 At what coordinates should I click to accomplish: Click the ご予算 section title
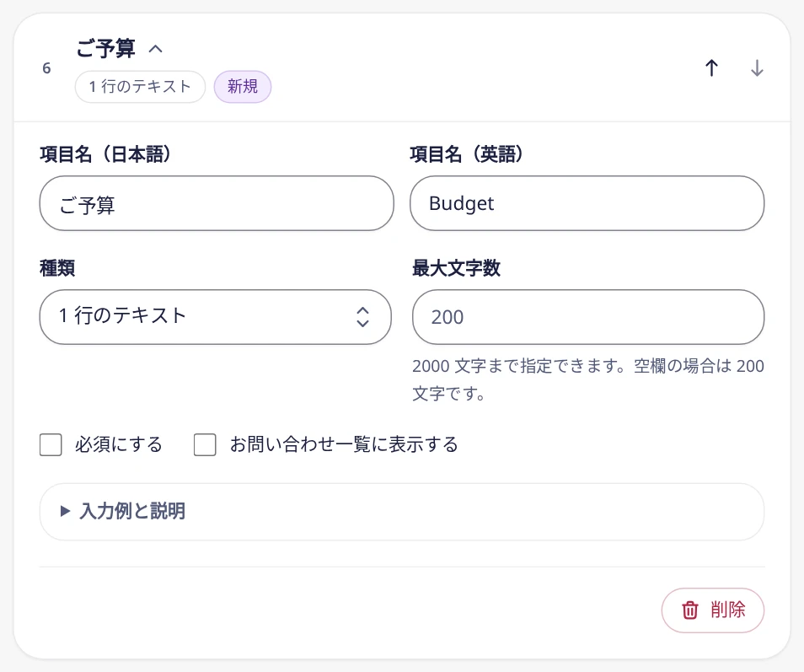tap(106, 49)
